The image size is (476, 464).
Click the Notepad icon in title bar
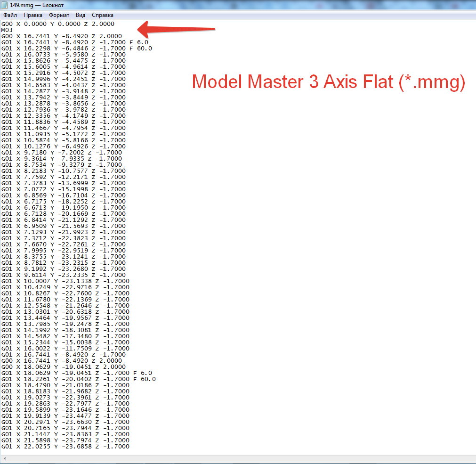(4, 5)
